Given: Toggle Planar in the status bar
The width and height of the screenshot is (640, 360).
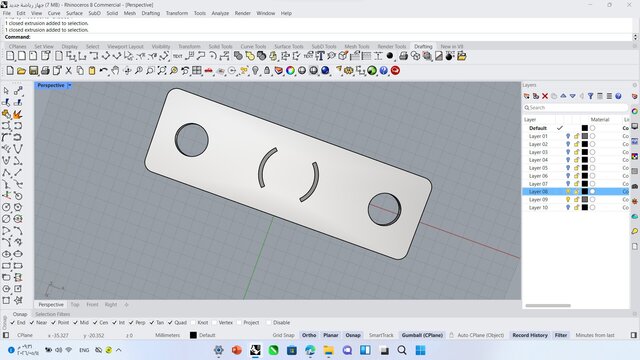Looking at the screenshot, I should coord(331,335).
